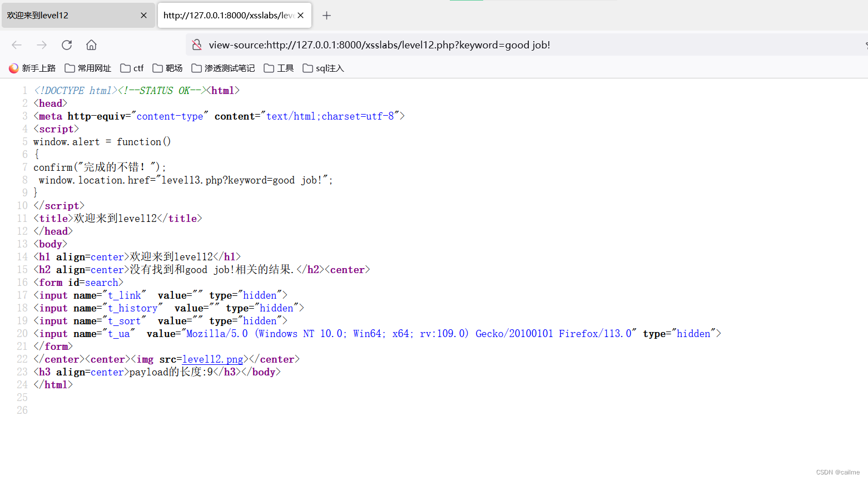
Task: Click the DOCTYPE html line text
Action: (75, 91)
